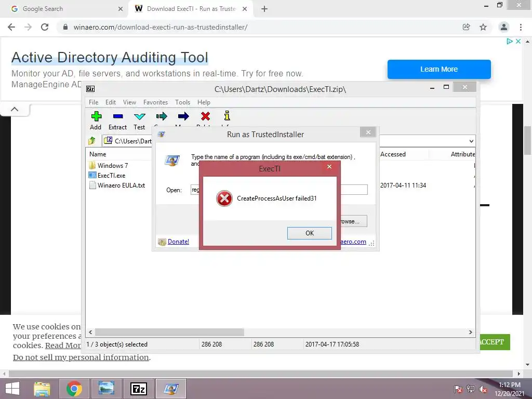This screenshot has width=532, height=399.
Task: Close the Google Search tab
Action: coord(120,9)
